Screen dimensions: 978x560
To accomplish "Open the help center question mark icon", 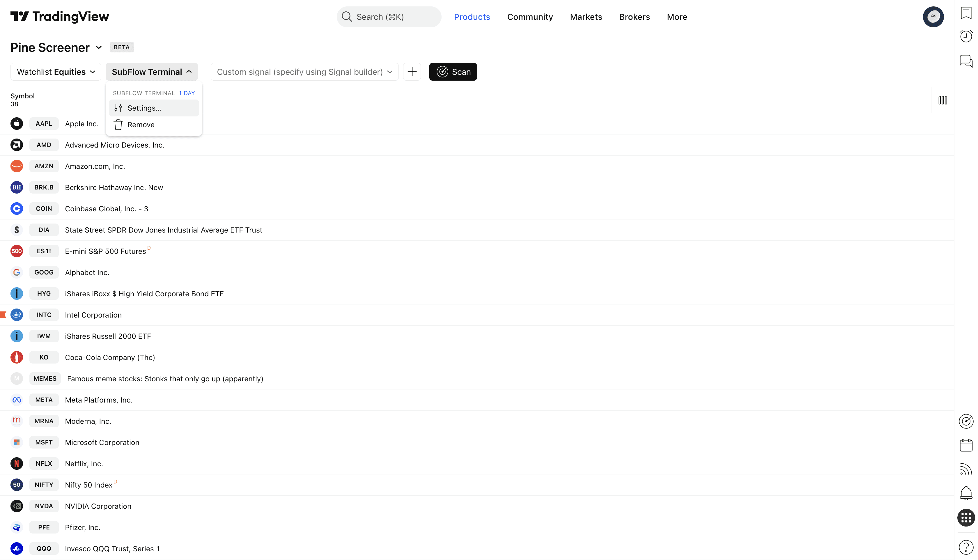I will point(966,547).
